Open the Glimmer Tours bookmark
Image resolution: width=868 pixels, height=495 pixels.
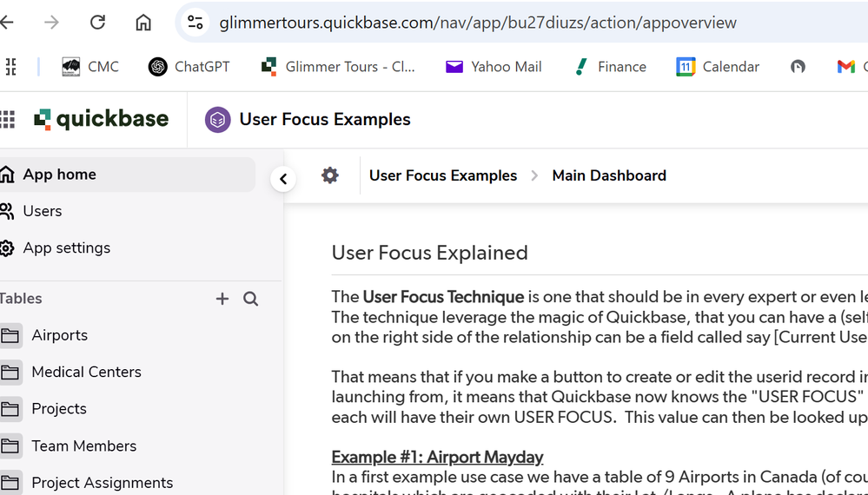(x=338, y=67)
